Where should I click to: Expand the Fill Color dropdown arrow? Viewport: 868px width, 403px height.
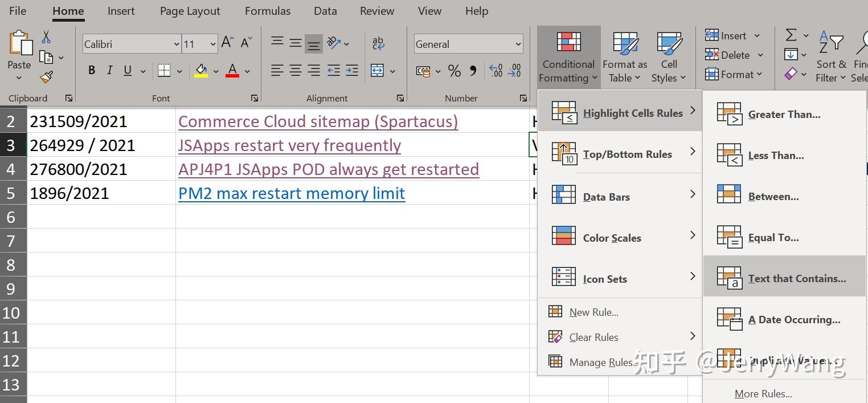pyautogui.click(x=215, y=71)
